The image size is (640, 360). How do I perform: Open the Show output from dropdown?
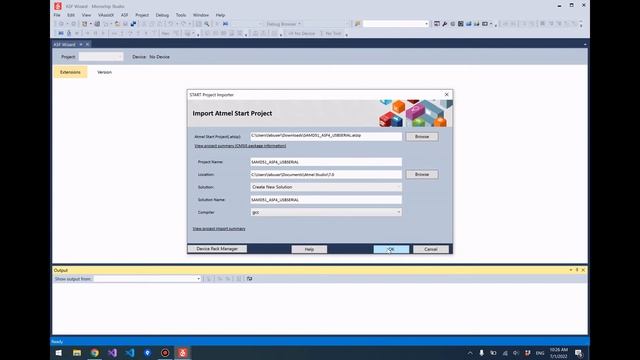(x=147, y=279)
